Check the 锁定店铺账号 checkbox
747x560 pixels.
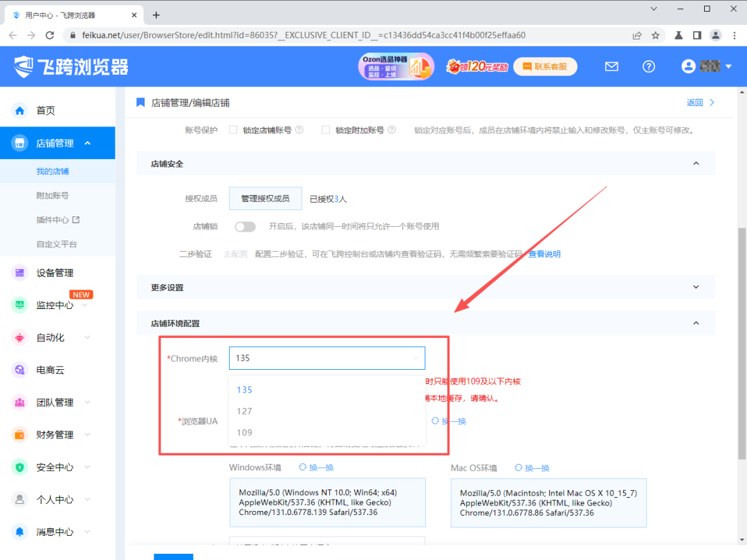pos(233,130)
